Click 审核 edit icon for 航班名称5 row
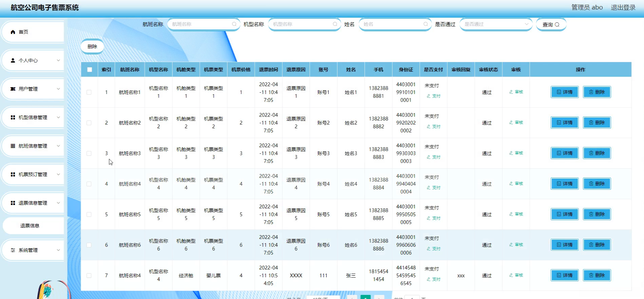The image size is (644, 299). tap(511, 214)
